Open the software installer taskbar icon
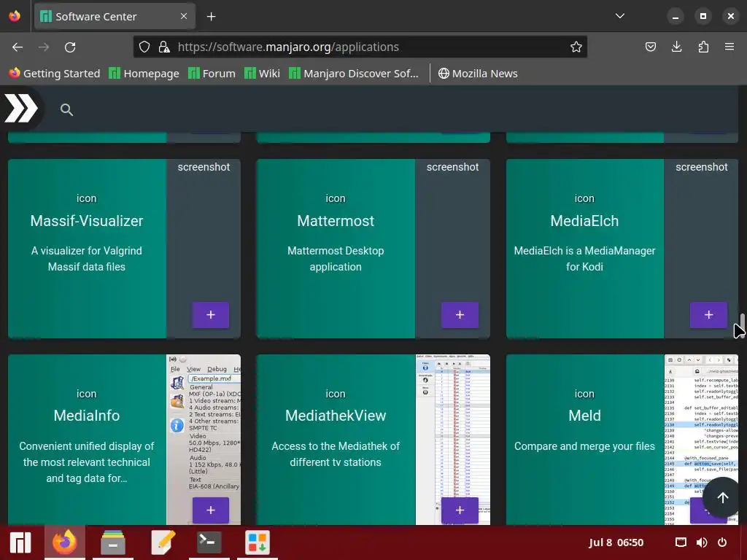The height and width of the screenshot is (560, 747). (x=258, y=542)
